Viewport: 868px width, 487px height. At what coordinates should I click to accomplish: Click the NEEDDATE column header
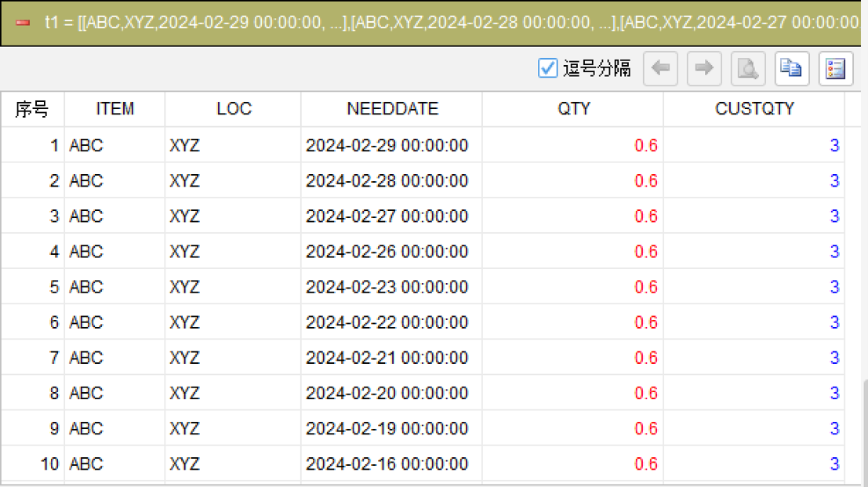point(392,109)
